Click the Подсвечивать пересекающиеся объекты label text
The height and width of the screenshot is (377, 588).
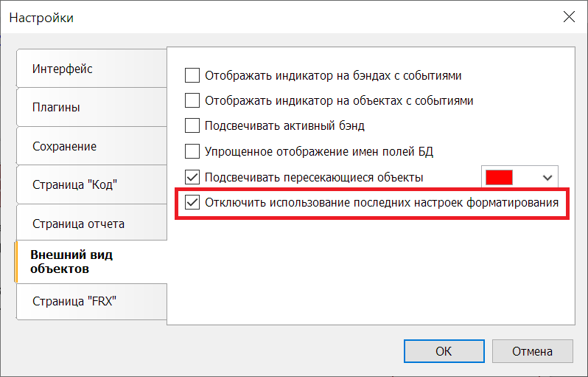coord(314,177)
